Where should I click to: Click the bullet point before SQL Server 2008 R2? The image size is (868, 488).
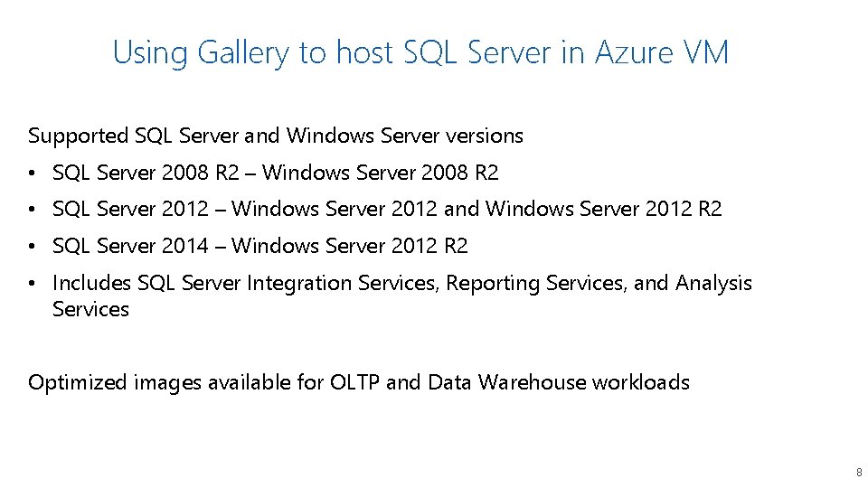click(x=33, y=174)
